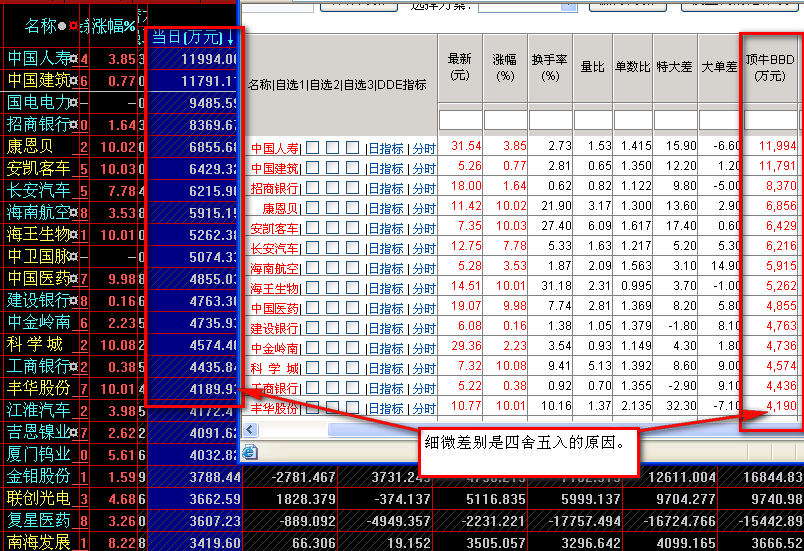Viewport: 804px width, 551px height.
Task: Open 日指标 link for 中国建筑
Action: (386, 169)
